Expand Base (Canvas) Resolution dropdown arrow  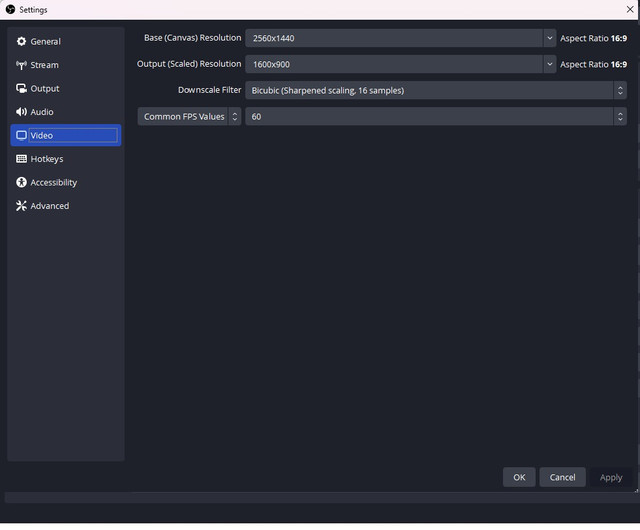tap(550, 38)
